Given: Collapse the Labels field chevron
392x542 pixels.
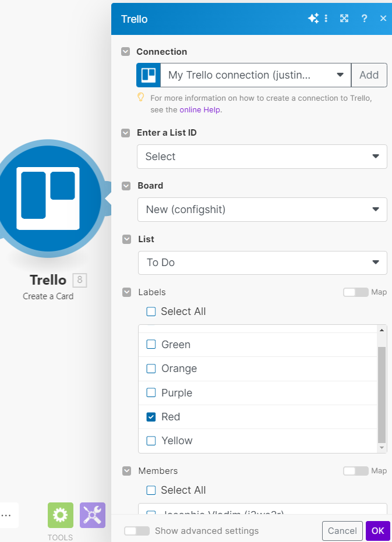Looking at the screenshot, I should [126, 292].
